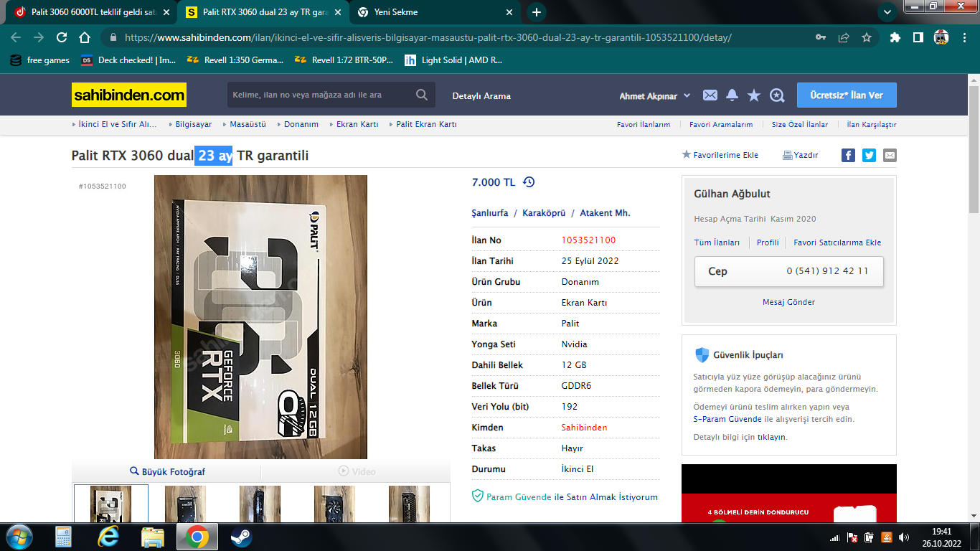Open the messages envelope icon in the header

[710, 95]
